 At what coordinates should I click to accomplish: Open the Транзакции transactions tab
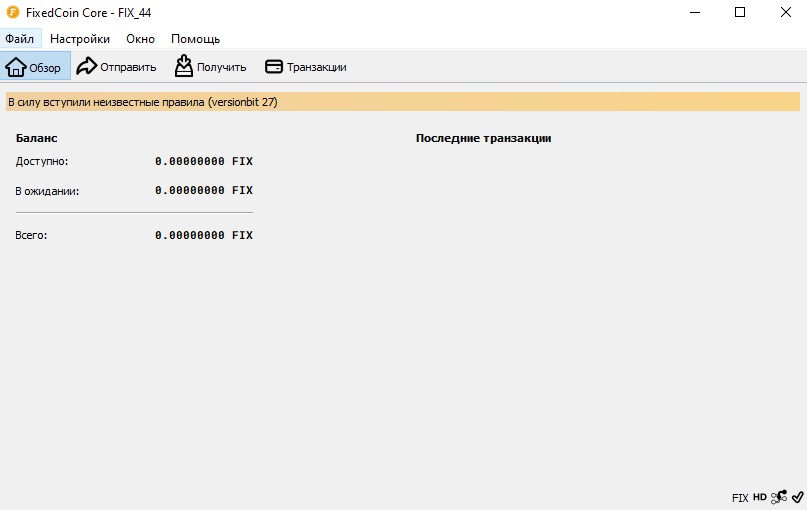pos(306,66)
